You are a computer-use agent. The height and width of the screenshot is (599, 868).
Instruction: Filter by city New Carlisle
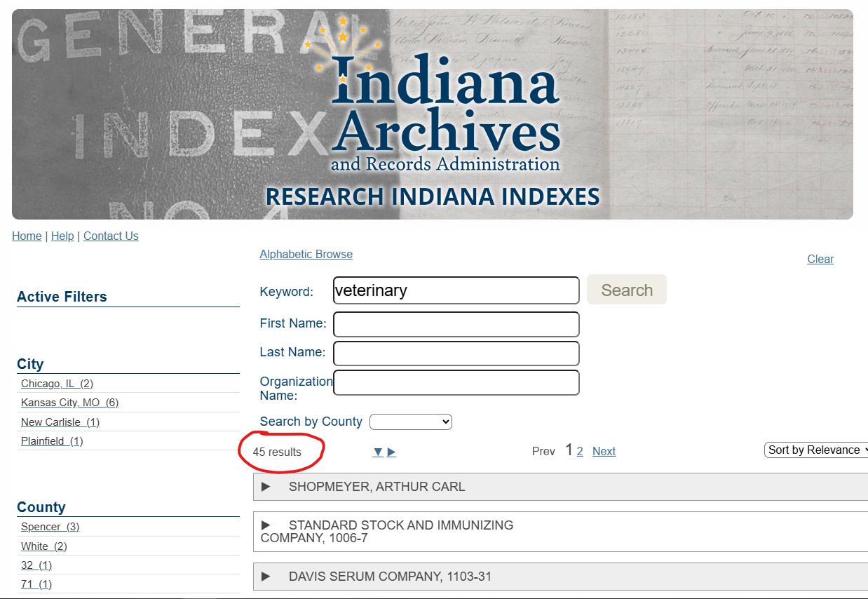[60, 422]
